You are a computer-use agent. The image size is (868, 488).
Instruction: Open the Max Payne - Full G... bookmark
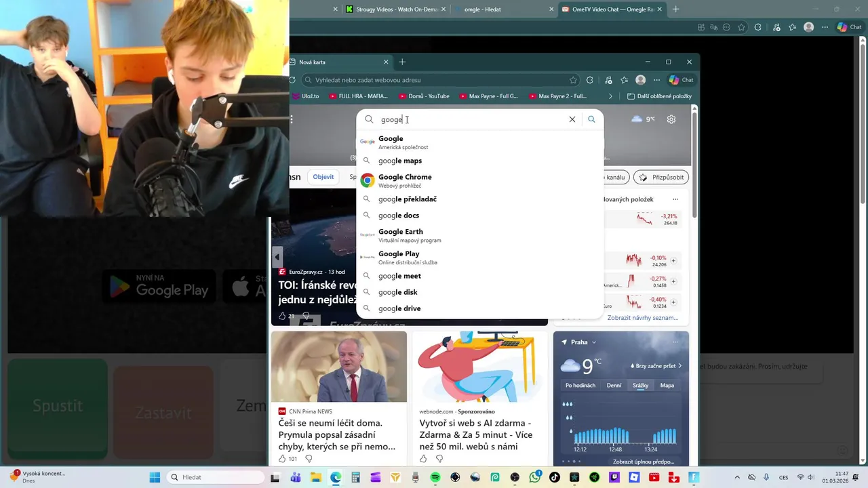tap(488, 96)
